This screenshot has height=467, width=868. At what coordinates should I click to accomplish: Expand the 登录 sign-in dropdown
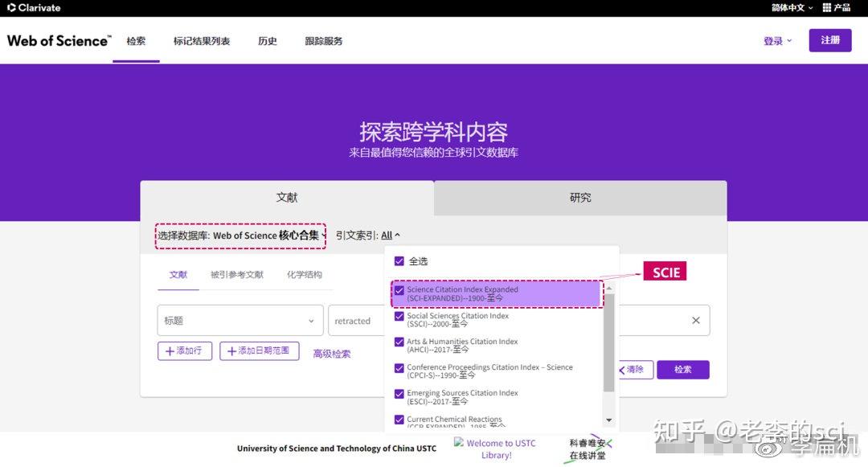(777, 41)
